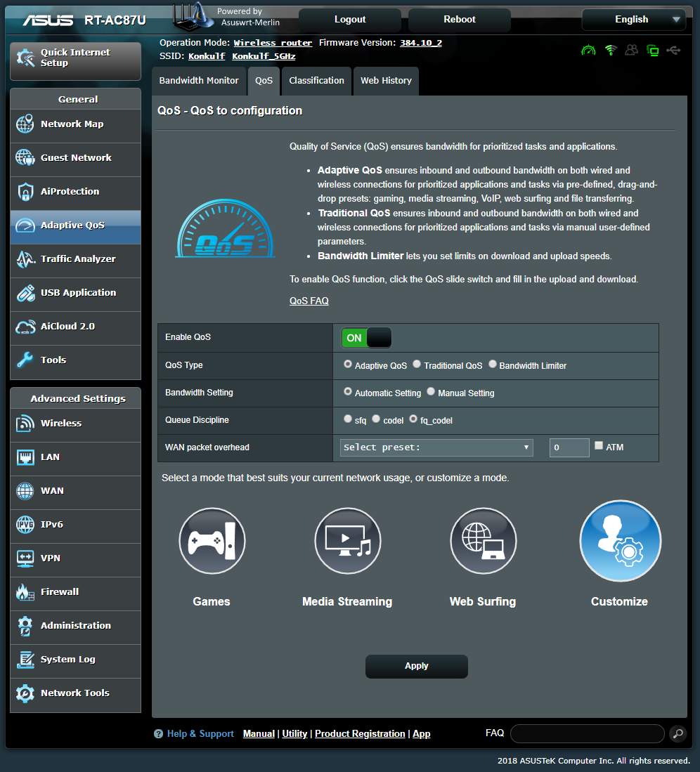Image resolution: width=700 pixels, height=772 pixels.
Task: Switch to Bandwidth Monitor tab
Action: coord(198,81)
